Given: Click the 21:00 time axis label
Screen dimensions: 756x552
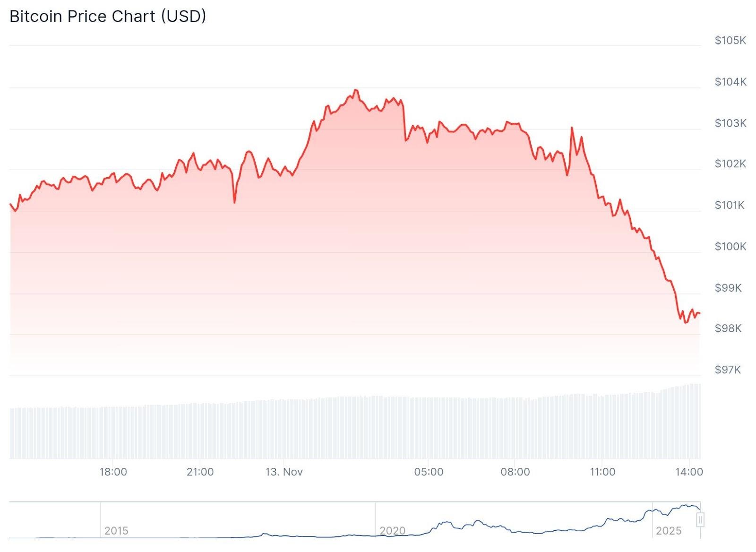Looking at the screenshot, I should (200, 472).
